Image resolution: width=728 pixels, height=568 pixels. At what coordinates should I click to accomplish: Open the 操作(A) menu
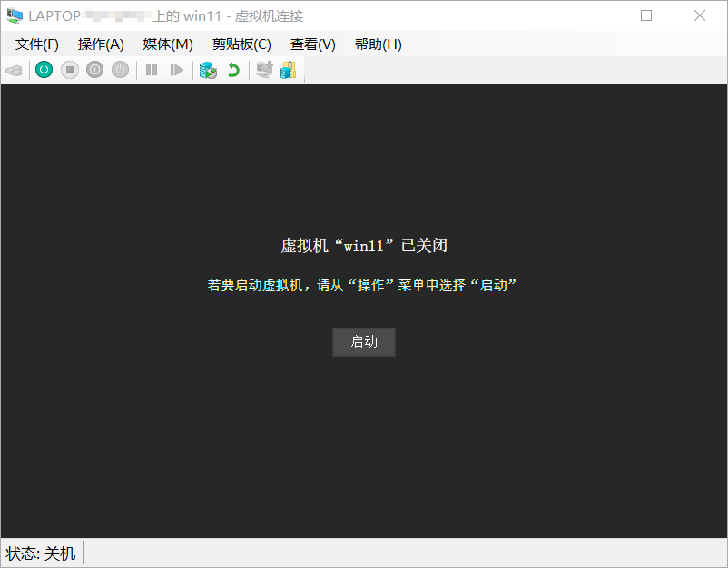(x=101, y=44)
